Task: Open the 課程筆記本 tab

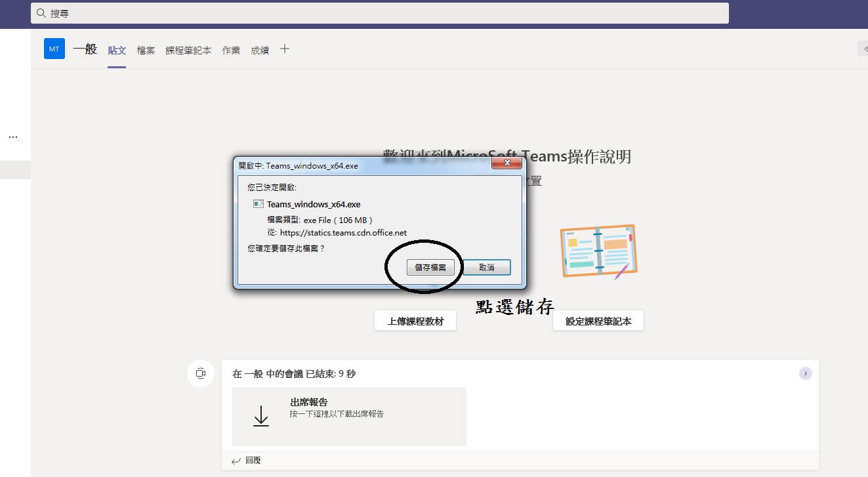Action: coord(188,50)
